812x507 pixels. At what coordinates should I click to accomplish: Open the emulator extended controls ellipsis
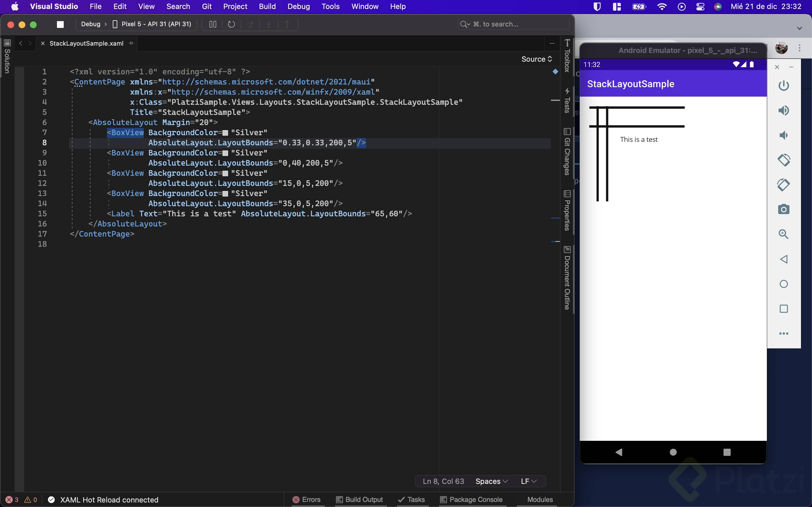tap(784, 333)
